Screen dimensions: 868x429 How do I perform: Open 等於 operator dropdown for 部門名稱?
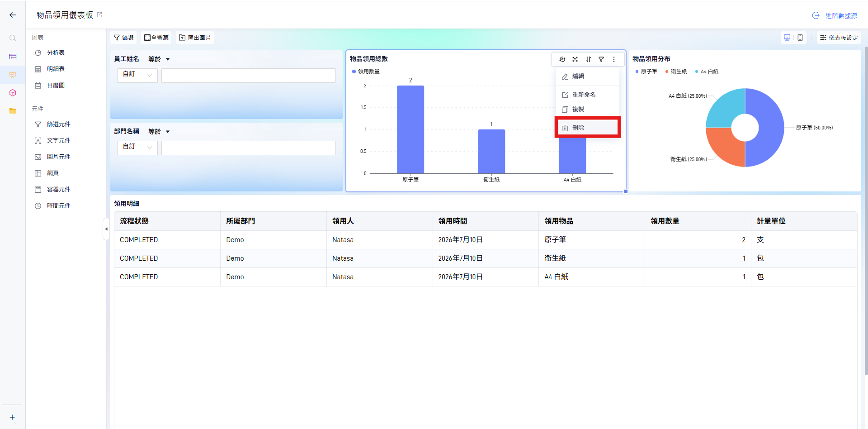click(x=159, y=132)
